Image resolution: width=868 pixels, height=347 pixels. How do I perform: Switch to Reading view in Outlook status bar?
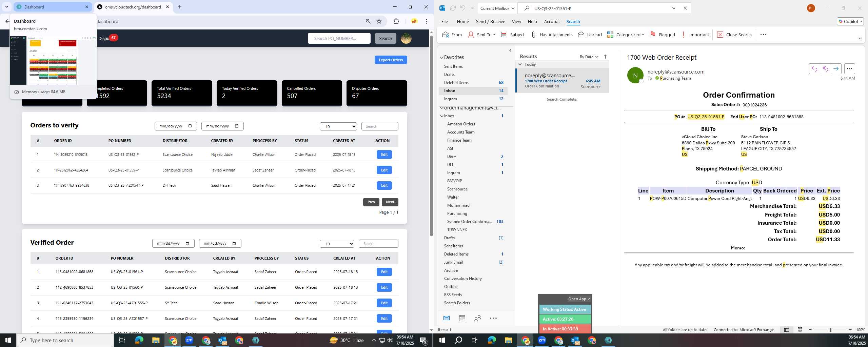(x=800, y=330)
